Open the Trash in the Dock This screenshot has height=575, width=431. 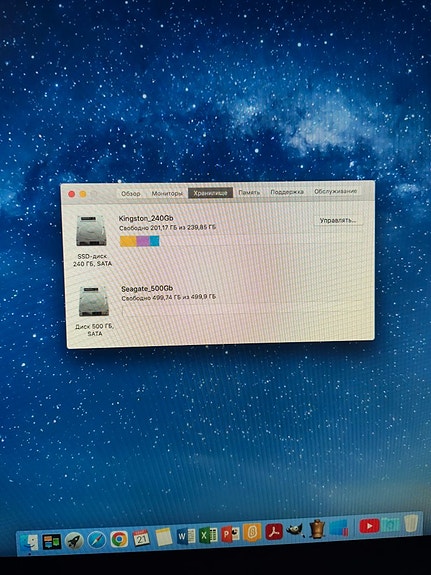click(x=411, y=524)
